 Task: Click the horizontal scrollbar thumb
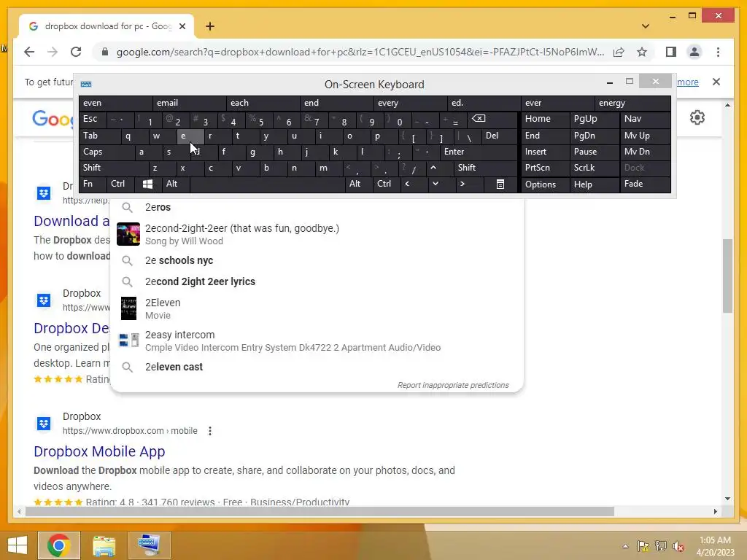coord(320,511)
